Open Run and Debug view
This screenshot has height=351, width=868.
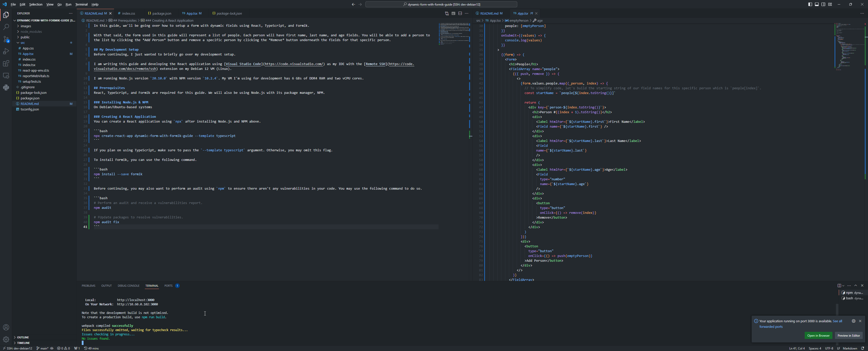pyautogui.click(x=6, y=51)
